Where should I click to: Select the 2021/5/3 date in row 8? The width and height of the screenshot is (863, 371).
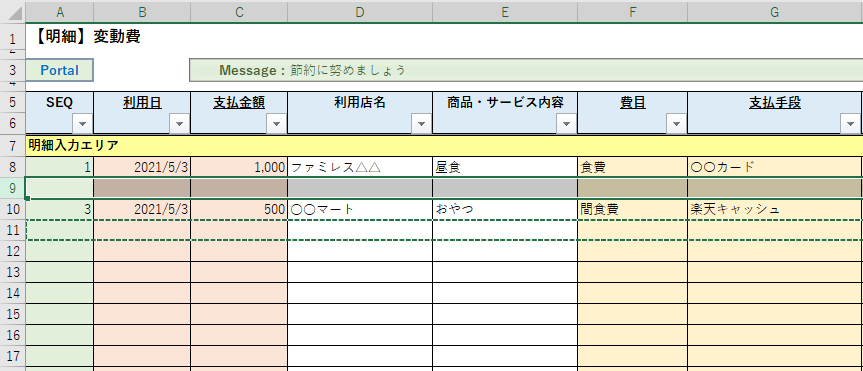point(142,167)
